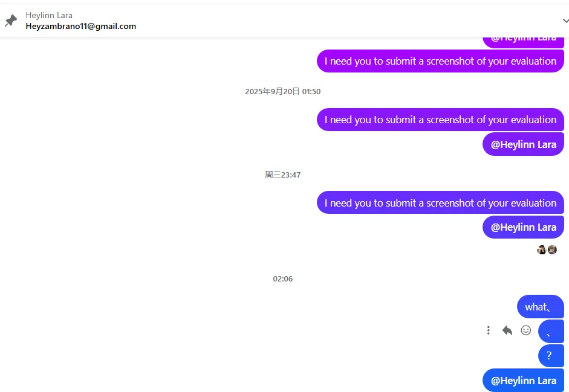Select the topmost evaluation screenshot message

[440, 61]
